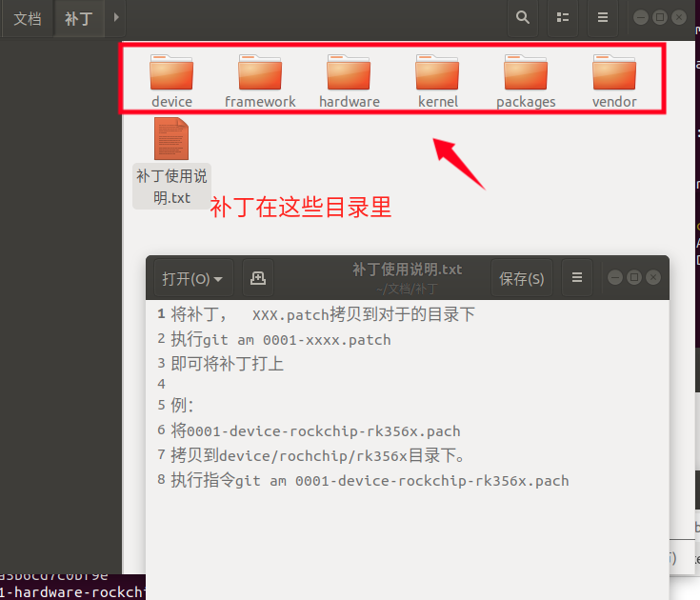Click line 3 '即可将补丁打上'
The width and height of the screenshot is (700, 600).
(x=228, y=364)
